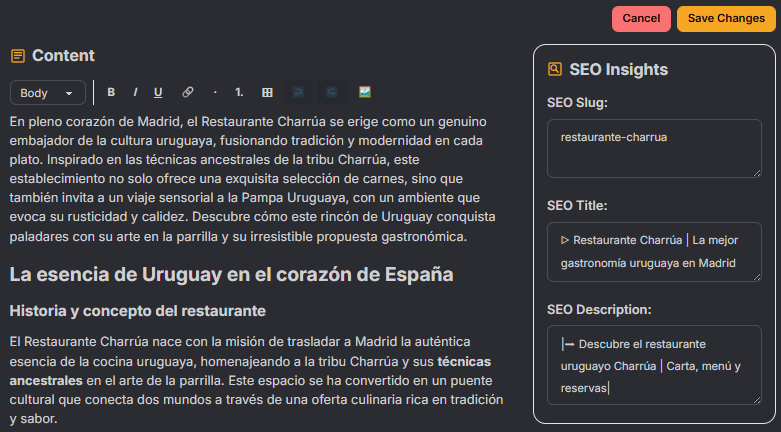Insert a numbered list

coord(239,92)
